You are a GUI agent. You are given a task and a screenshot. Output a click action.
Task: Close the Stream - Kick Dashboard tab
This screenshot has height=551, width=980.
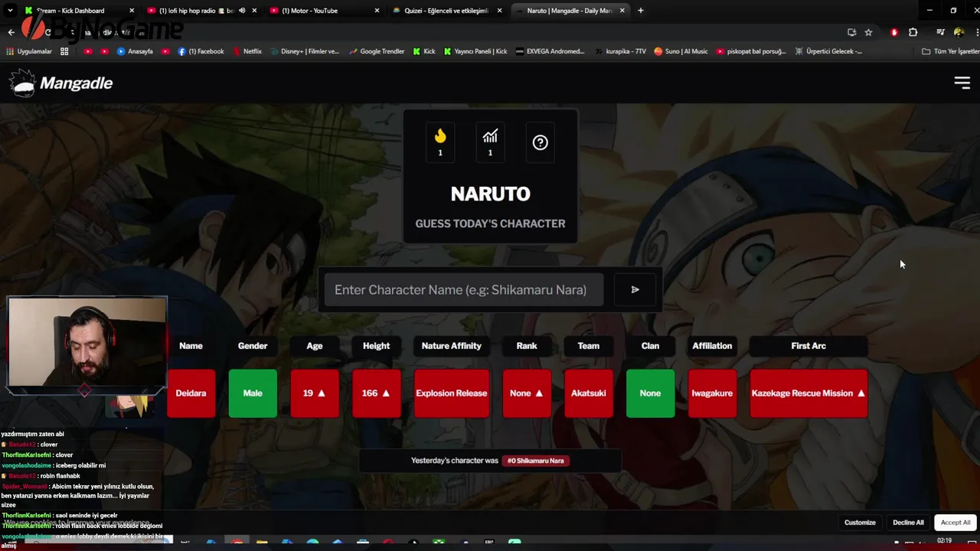(132, 11)
